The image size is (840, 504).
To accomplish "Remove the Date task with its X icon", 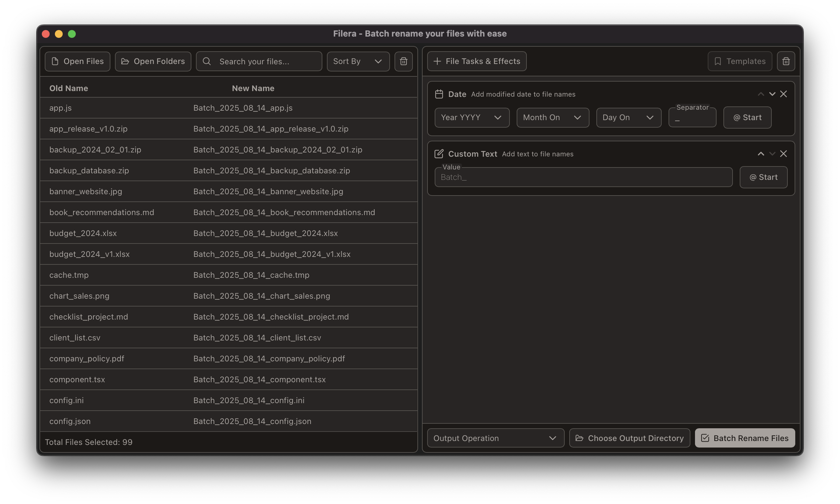I will click(x=783, y=94).
